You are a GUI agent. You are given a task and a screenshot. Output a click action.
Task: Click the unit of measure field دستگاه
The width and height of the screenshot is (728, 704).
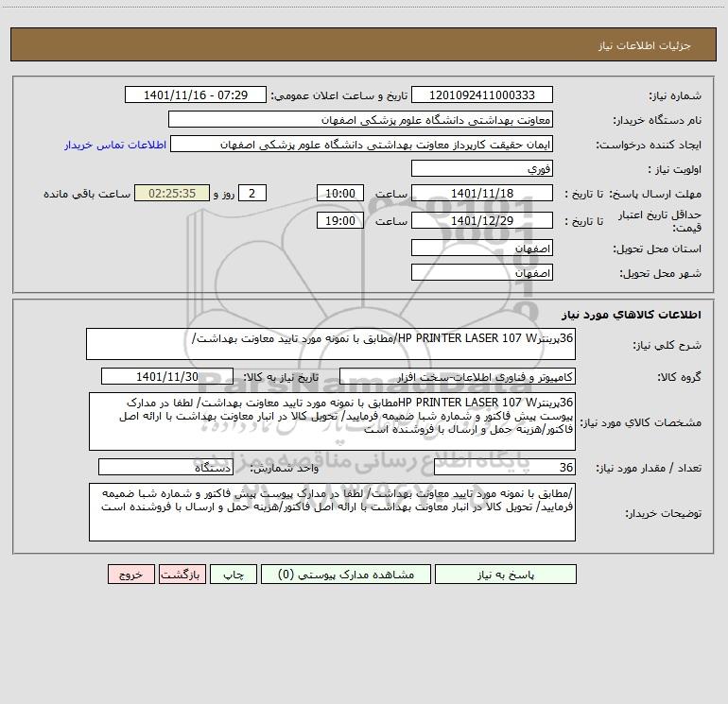click(165, 467)
